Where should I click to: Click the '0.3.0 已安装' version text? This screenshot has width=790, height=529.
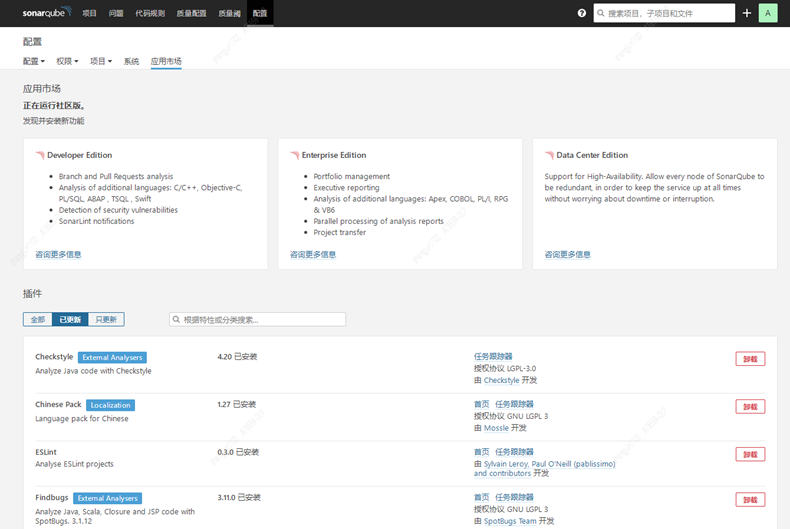(238, 452)
